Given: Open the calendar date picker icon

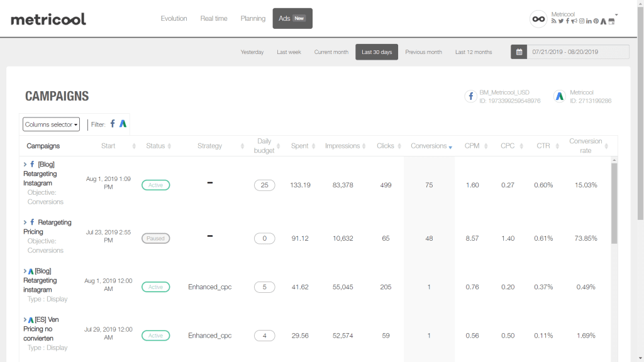Looking at the screenshot, I should (x=519, y=52).
